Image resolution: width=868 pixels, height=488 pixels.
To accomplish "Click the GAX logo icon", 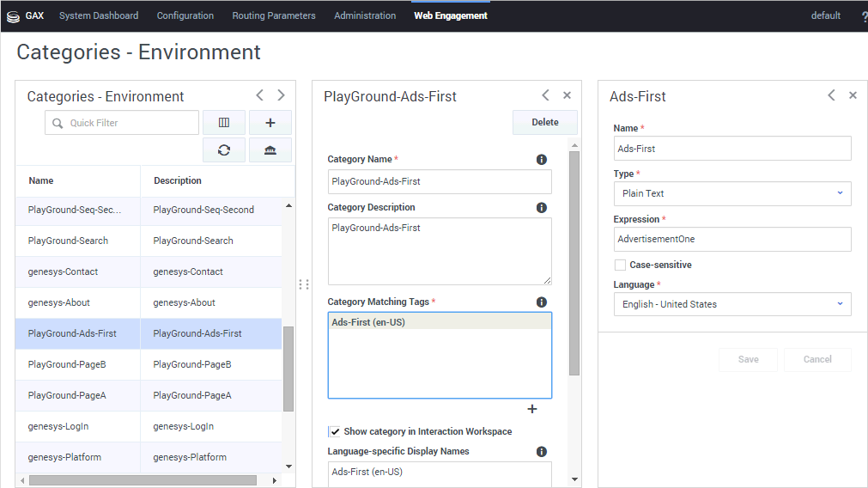I will pyautogui.click(x=14, y=15).
